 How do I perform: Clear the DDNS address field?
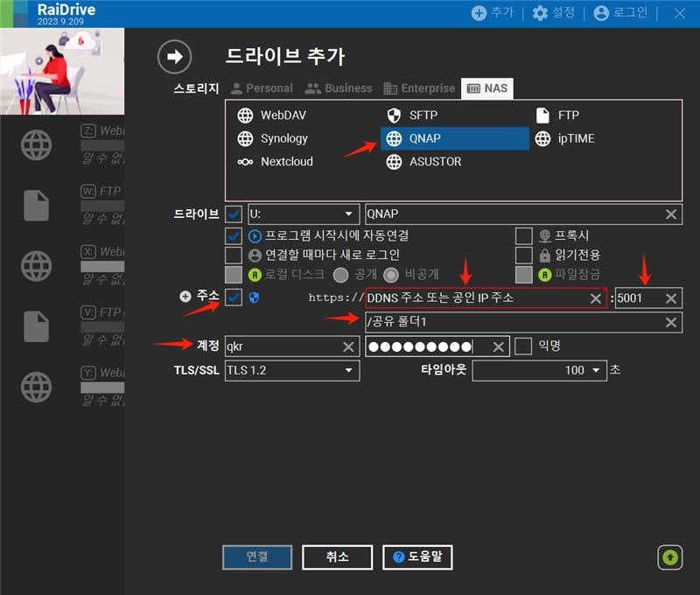[x=596, y=298]
